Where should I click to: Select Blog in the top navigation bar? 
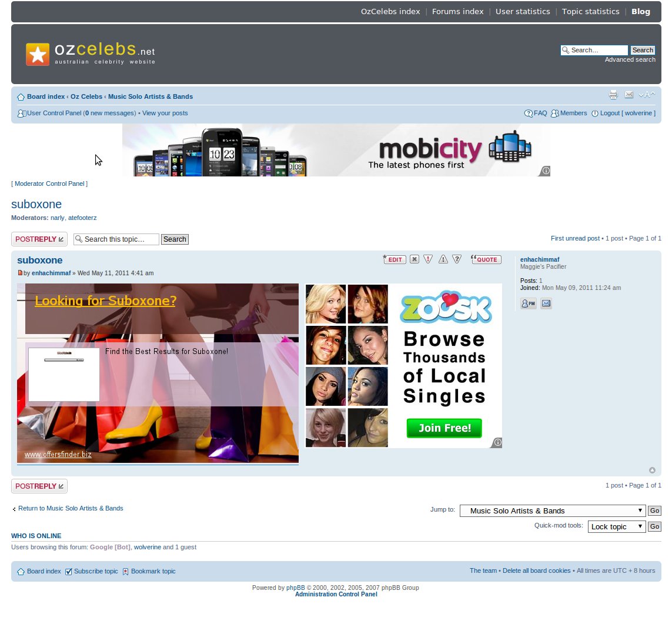click(640, 11)
